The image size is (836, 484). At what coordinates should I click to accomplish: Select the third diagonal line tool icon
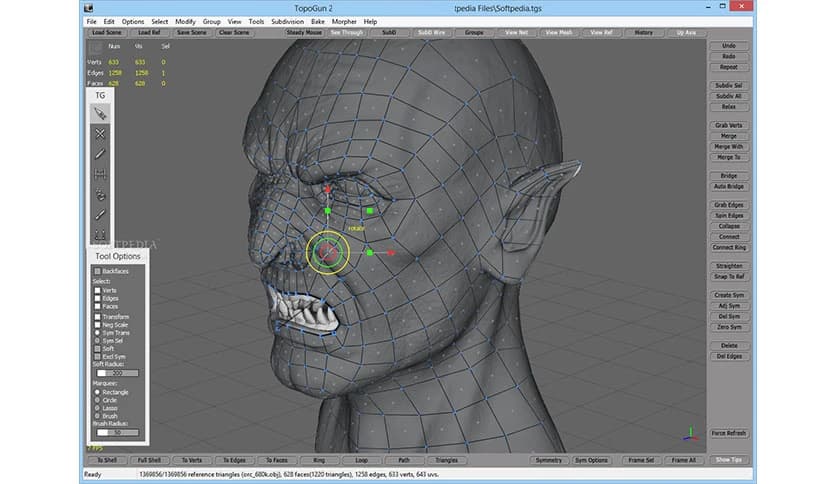[x=100, y=154]
